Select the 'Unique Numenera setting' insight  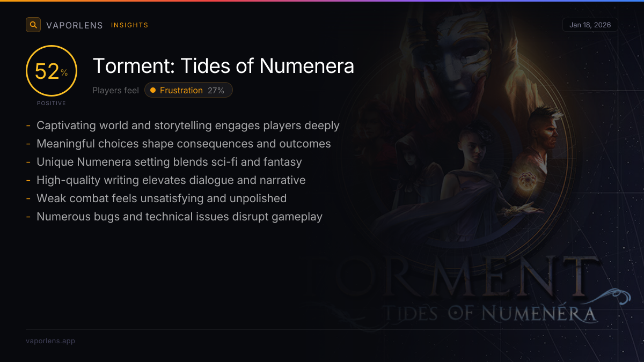click(169, 162)
